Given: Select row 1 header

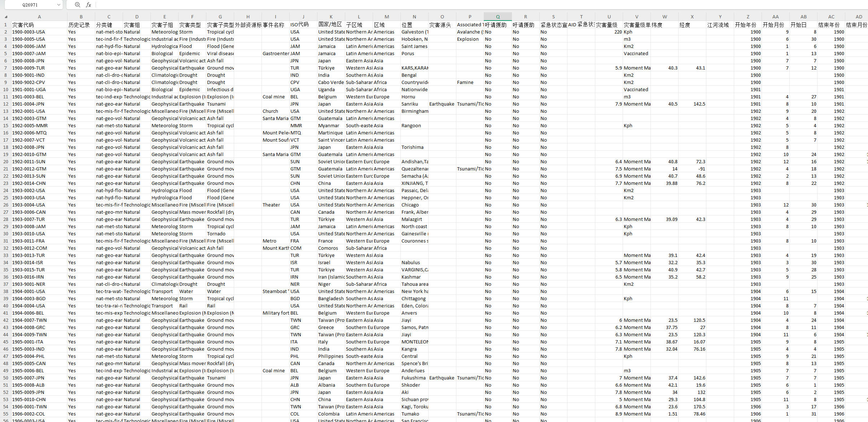Looking at the screenshot, I should pos(5,25).
